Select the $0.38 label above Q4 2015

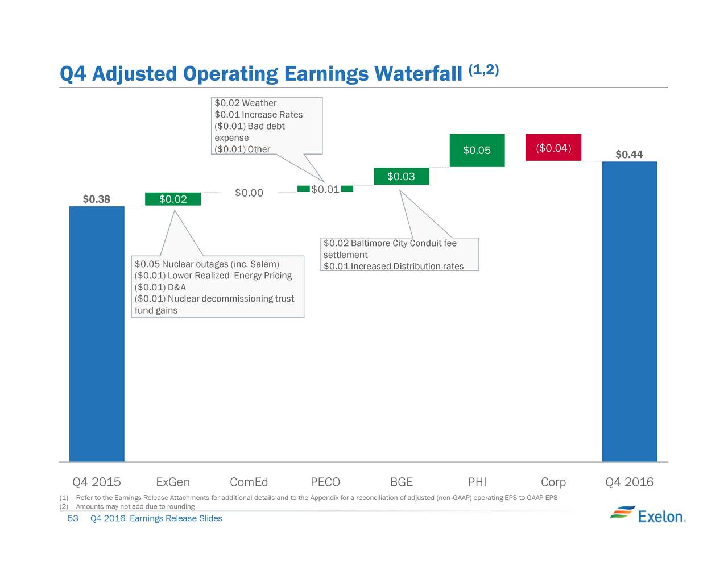97,199
